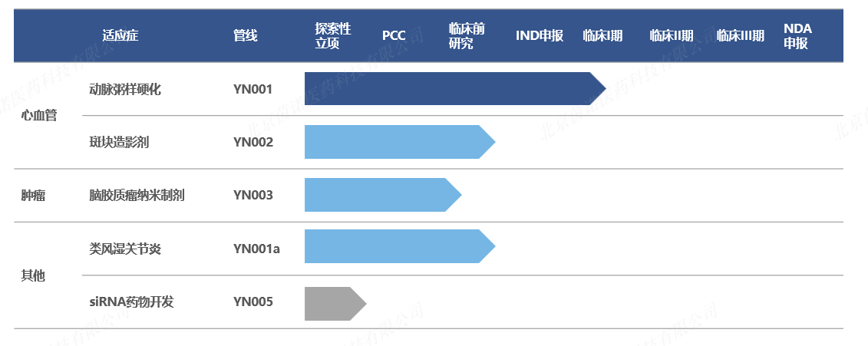Click the 临床前研究 stage header
Screen dimensions: 868x346
(x=467, y=36)
